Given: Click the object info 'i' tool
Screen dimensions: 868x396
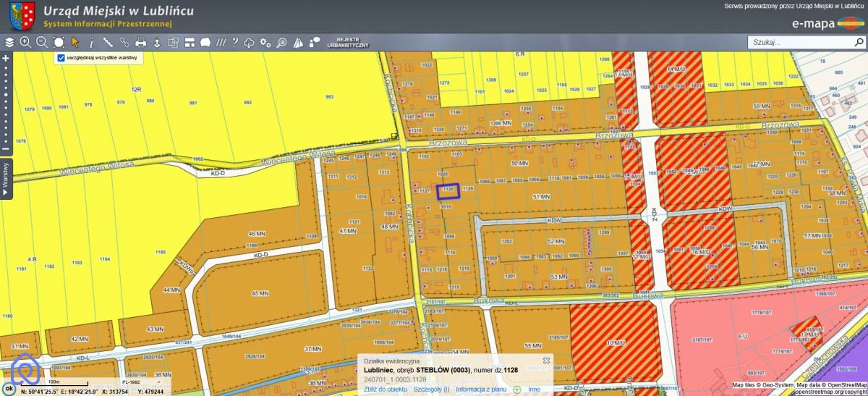Looking at the screenshot, I should (91, 42).
